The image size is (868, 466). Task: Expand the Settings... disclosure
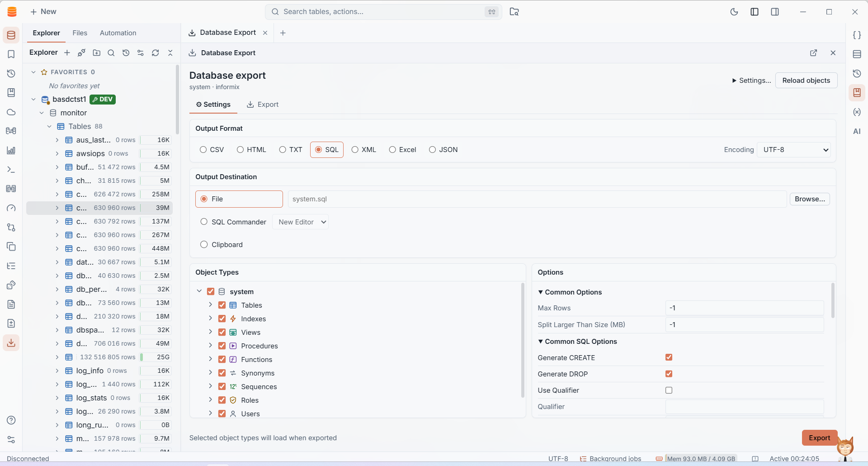(751, 81)
